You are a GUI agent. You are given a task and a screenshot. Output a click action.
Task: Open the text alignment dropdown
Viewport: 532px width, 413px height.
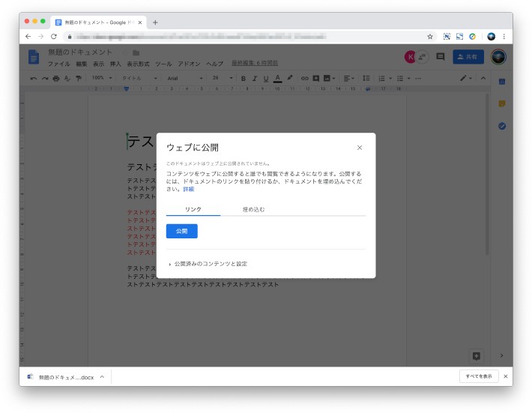(x=348, y=79)
